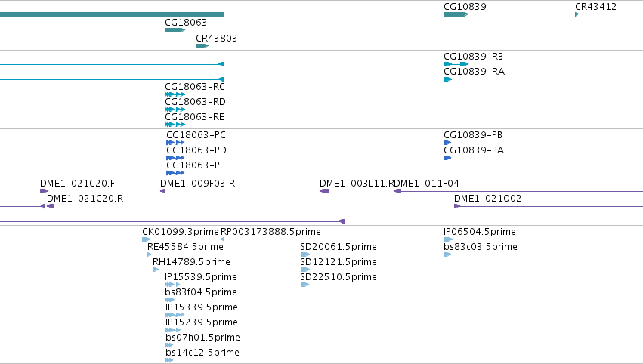Select the CG18063-RE transcript exon glyph
Screen dimensions: 643x364
click(175, 125)
